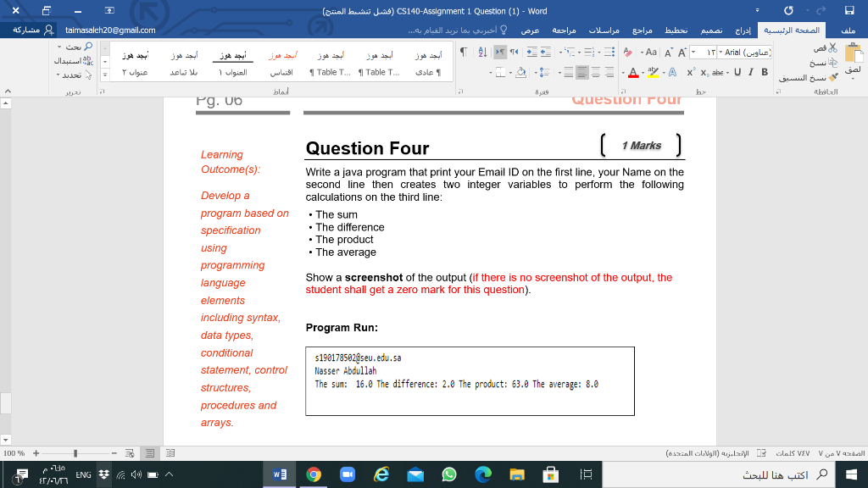
Task: Click the Paste (لصق) icon
Action: [855, 53]
